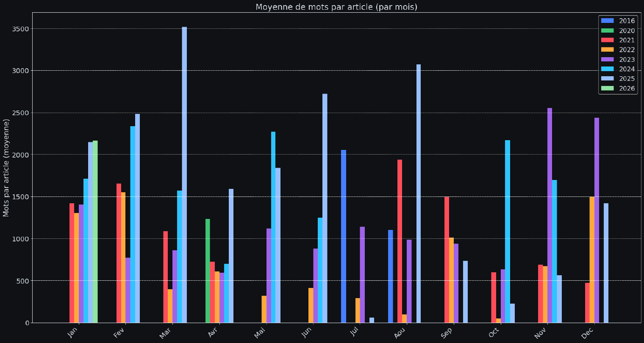Select the 2022 orange legend swatch

coord(607,50)
